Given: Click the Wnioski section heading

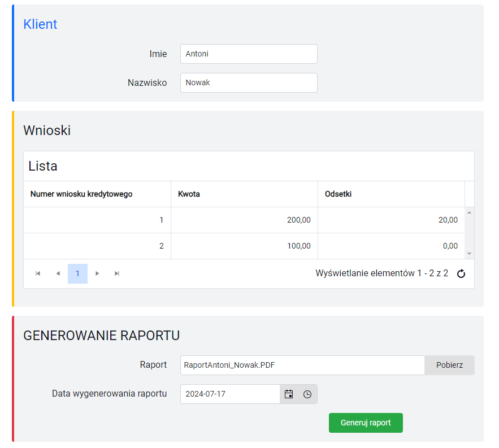Looking at the screenshot, I should pyautogui.click(x=47, y=131).
